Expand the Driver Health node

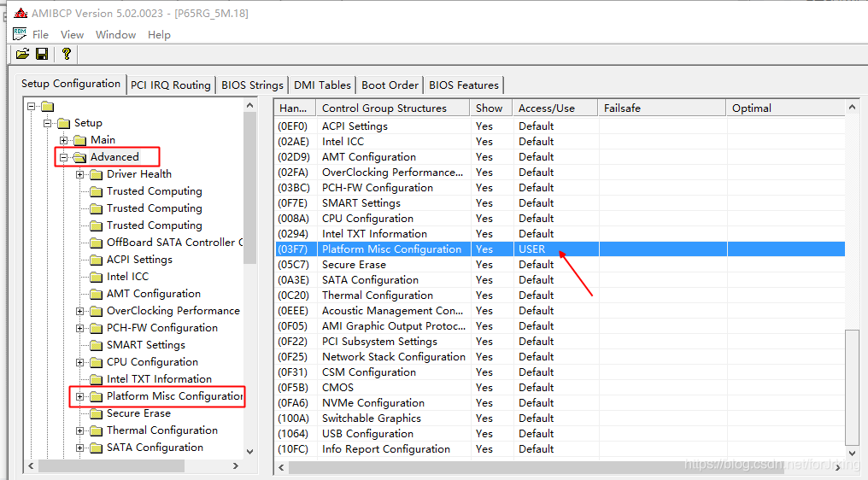click(x=79, y=174)
